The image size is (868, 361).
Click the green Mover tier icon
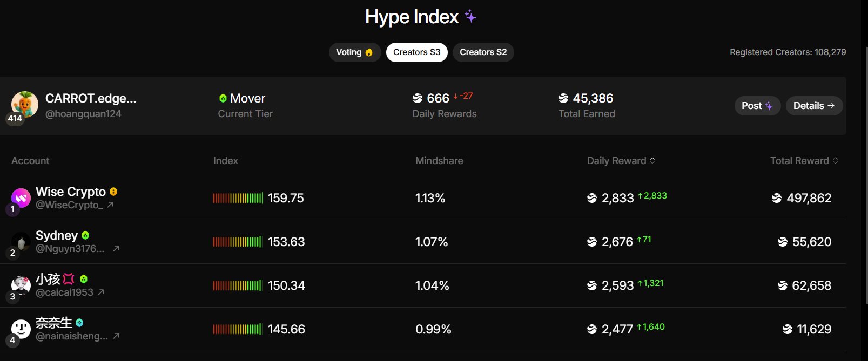point(223,98)
